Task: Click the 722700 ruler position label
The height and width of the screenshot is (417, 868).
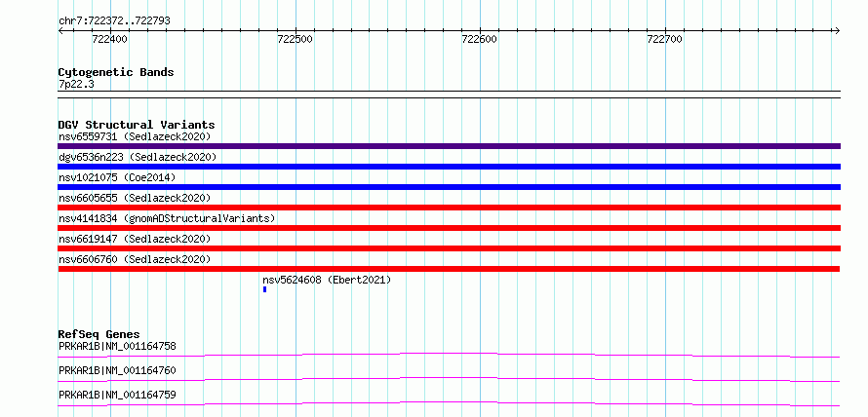Action: tap(664, 39)
